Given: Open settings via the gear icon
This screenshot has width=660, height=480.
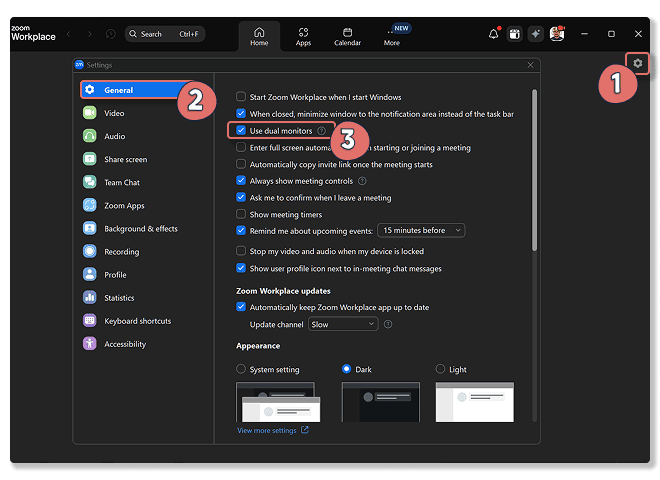Looking at the screenshot, I should [637, 63].
